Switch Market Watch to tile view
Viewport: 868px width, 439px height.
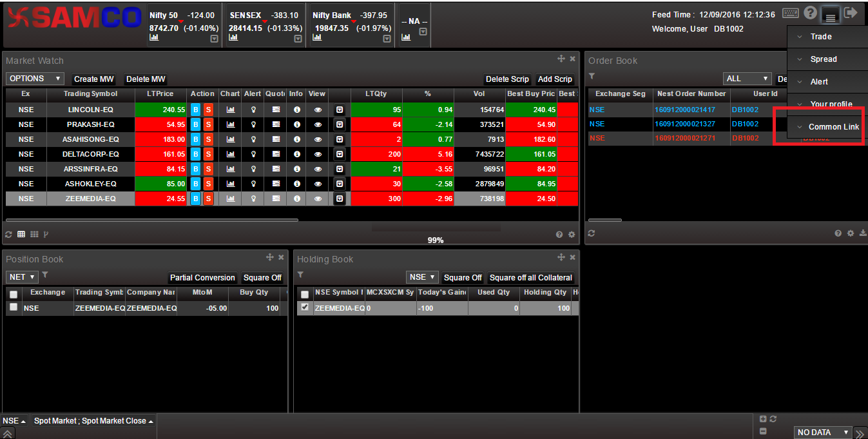click(x=34, y=234)
